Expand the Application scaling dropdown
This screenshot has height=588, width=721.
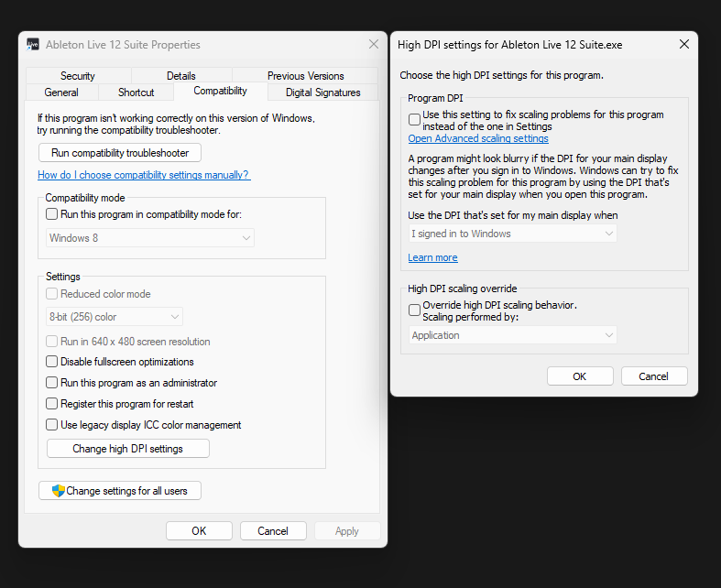pyautogui.click(x=513, y=335)
